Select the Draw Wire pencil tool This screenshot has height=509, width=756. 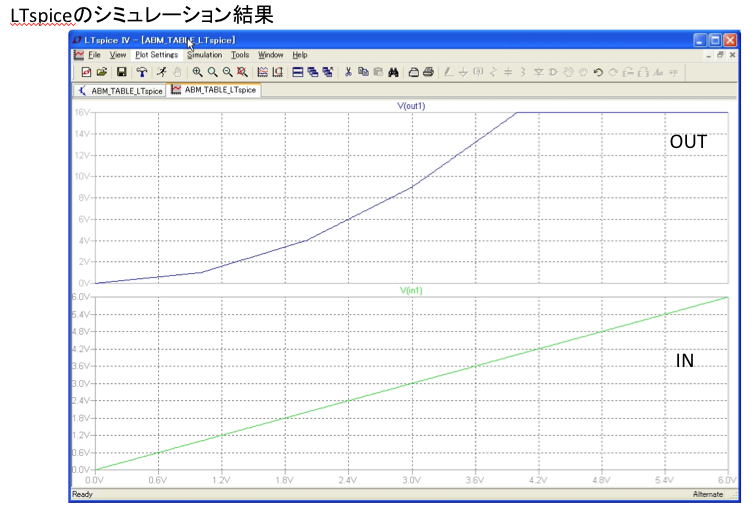pyautogui.click(x=448, y=72)
